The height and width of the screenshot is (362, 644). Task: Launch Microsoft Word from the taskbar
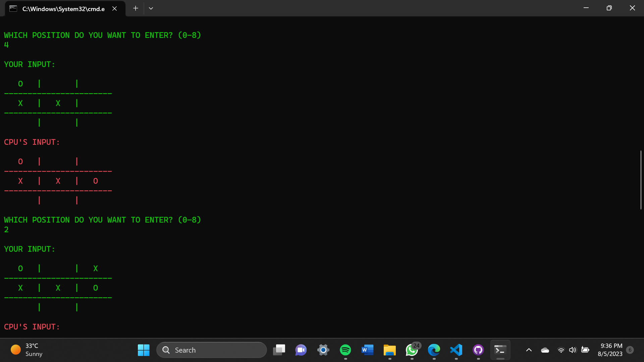click(368, 350)
